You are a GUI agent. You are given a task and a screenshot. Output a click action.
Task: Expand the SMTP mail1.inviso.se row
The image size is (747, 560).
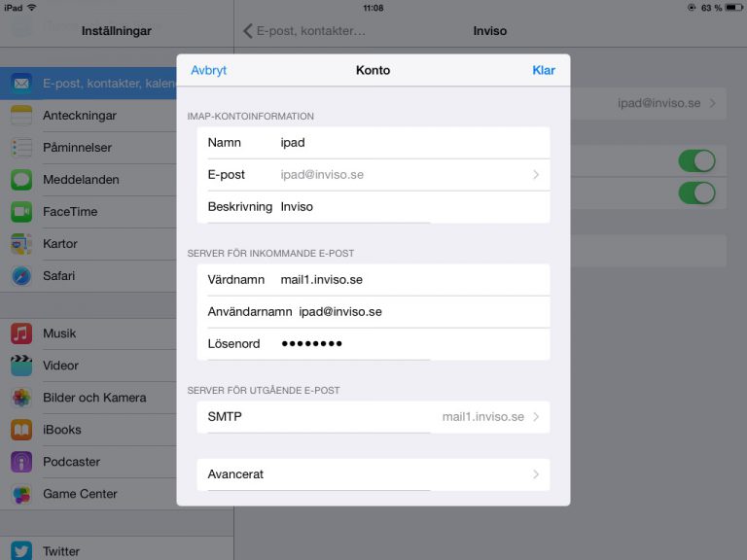pos(373,417)
